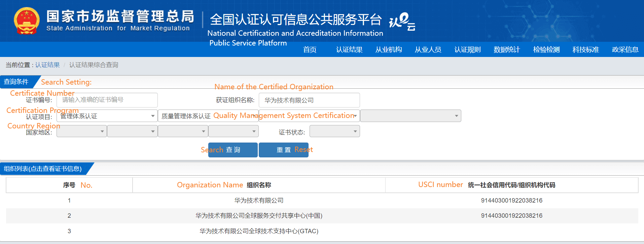Screen dimensions: 644x244
Task: Follow the 认证结果 breadcrumb link
Action: tap(47, 65)
